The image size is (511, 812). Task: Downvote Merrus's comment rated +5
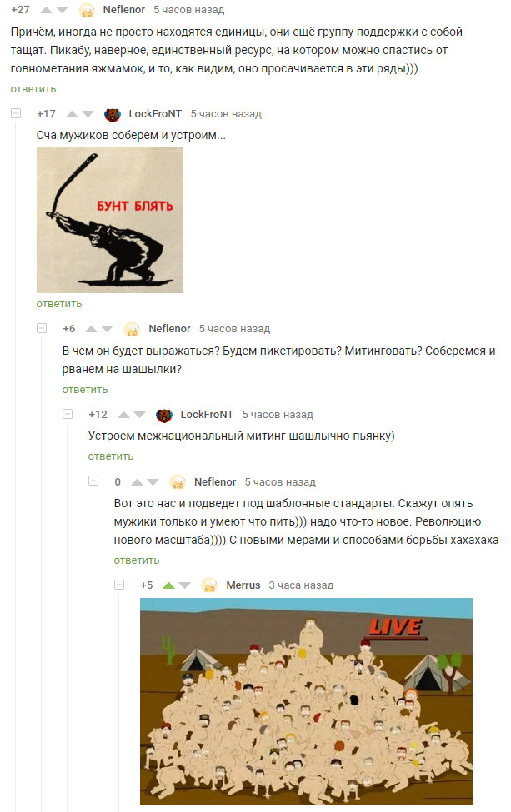[184, 585]
